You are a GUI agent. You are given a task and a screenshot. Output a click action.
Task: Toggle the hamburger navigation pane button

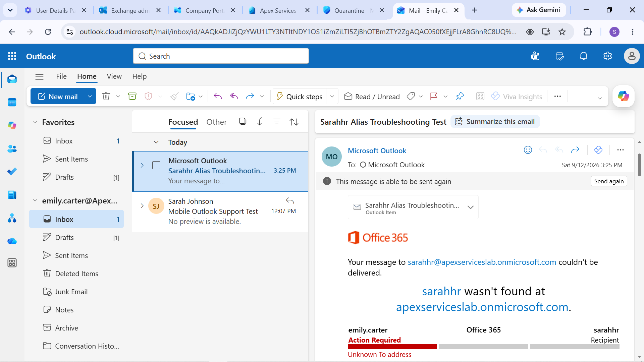point(39,77)
